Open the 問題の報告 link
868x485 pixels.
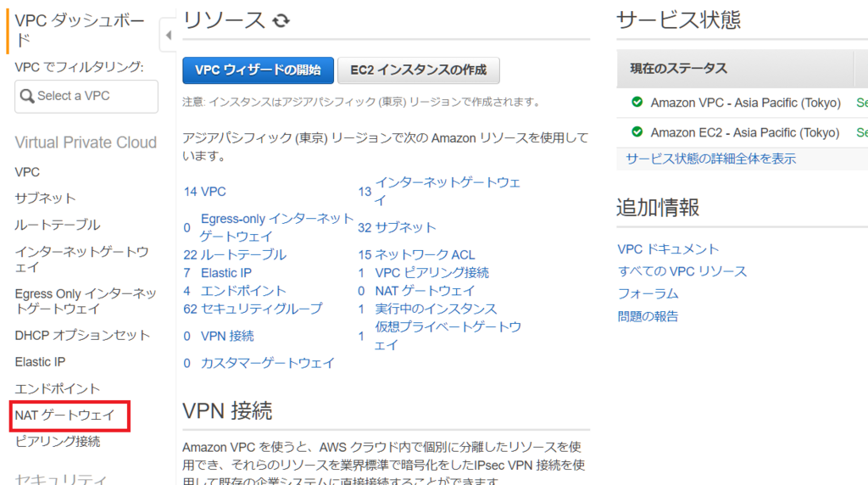click(648, 316)
